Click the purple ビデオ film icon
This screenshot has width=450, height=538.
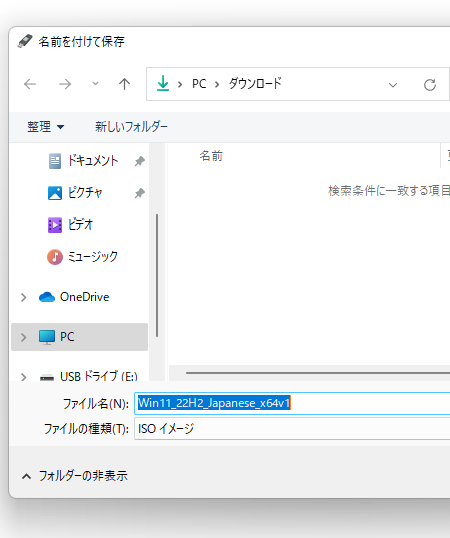click(x=55, y=225)
